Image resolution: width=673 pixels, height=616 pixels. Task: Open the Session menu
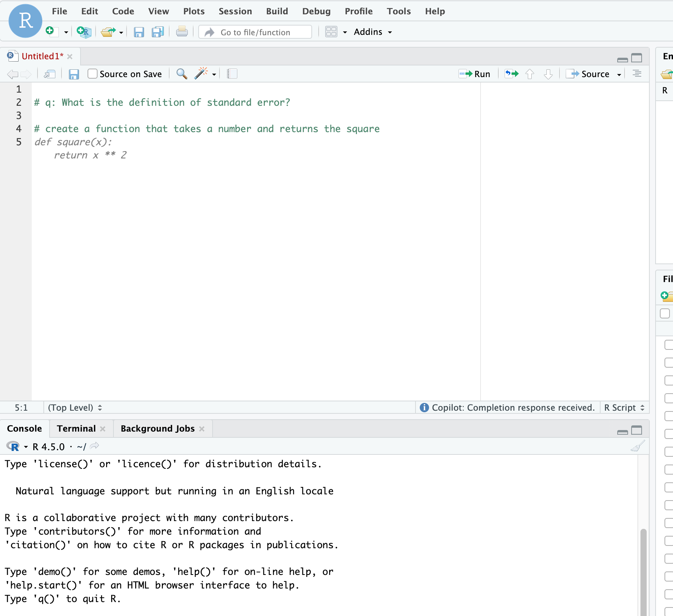point(235,11)
